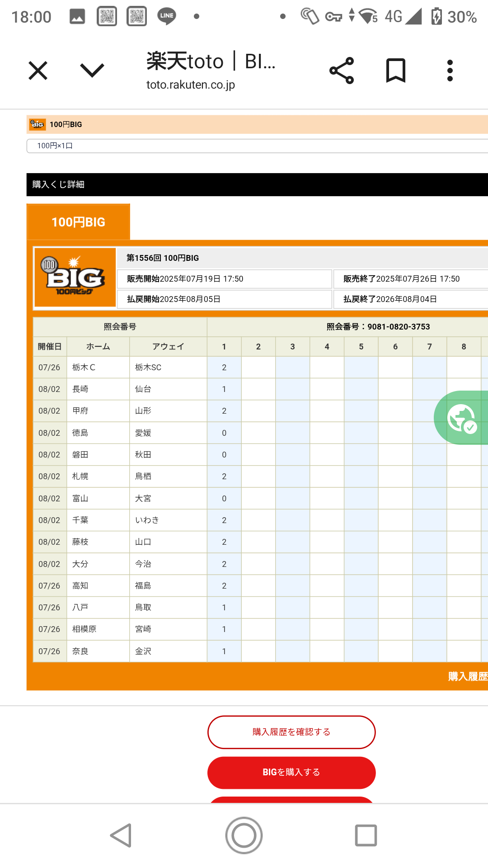Tap the 購入履歴 link in orange footer
The image size is (488, 868).
[468, 676]
